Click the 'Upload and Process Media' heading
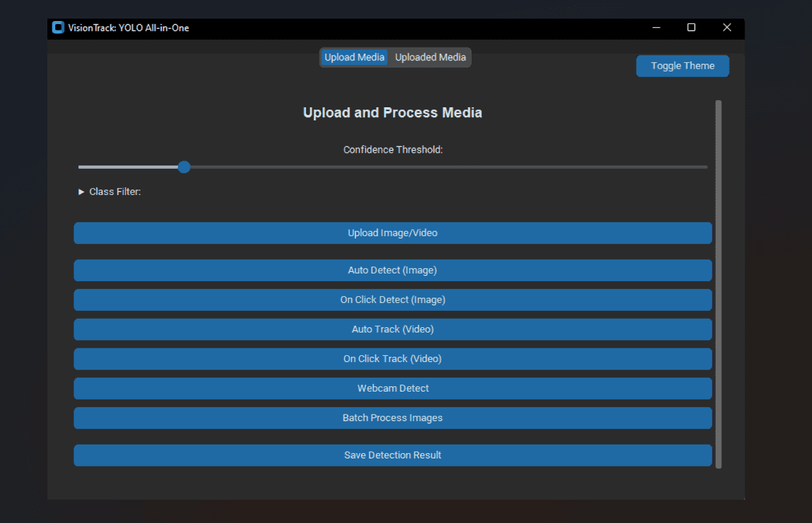Screen dimensions: 812x523 tap(392, 113)
